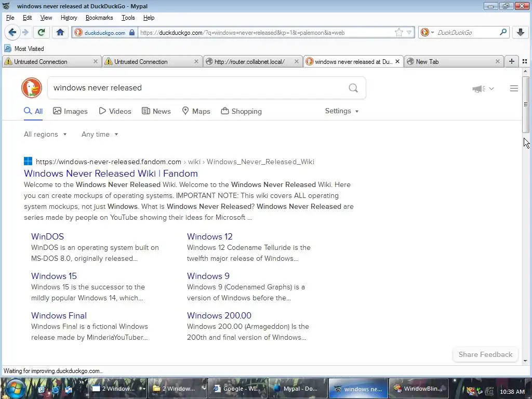Image resolution: width=532 pixels, height=399 pixels.
Task: Open the View menu
Action: coord(46,18)
